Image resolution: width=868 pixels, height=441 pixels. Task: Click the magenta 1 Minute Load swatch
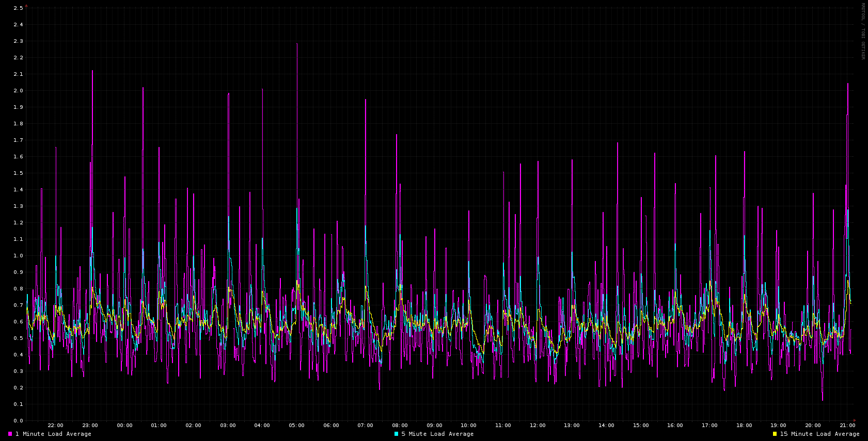coord(10,434)
